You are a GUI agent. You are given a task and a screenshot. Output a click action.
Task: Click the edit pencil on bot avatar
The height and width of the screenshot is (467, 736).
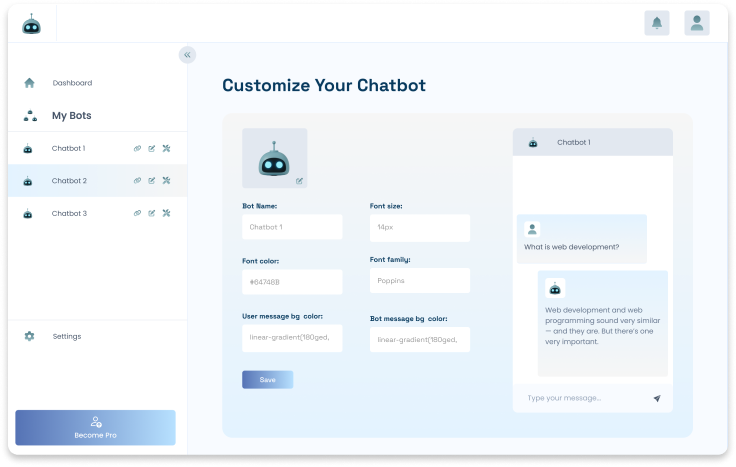point(299,181)
